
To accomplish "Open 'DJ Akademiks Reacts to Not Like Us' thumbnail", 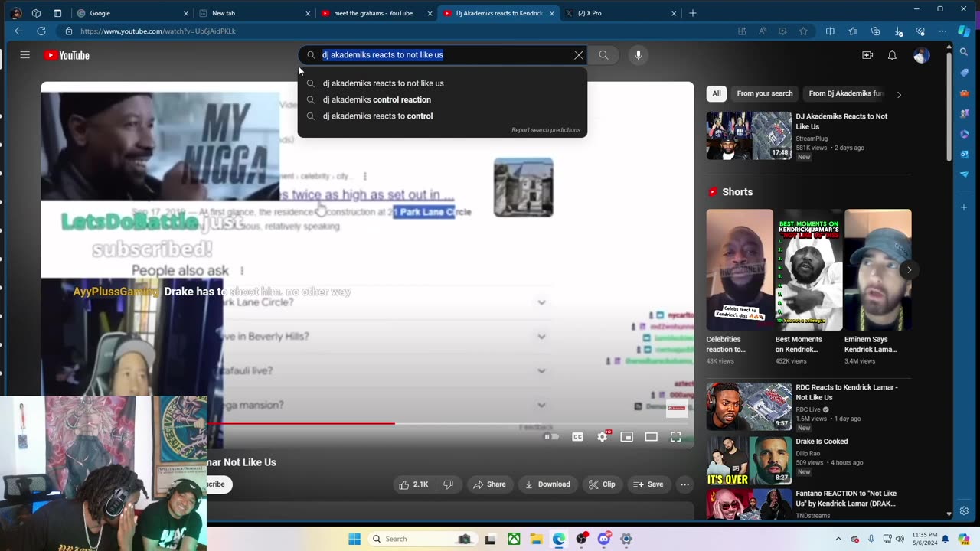I will tap(749, 135).
